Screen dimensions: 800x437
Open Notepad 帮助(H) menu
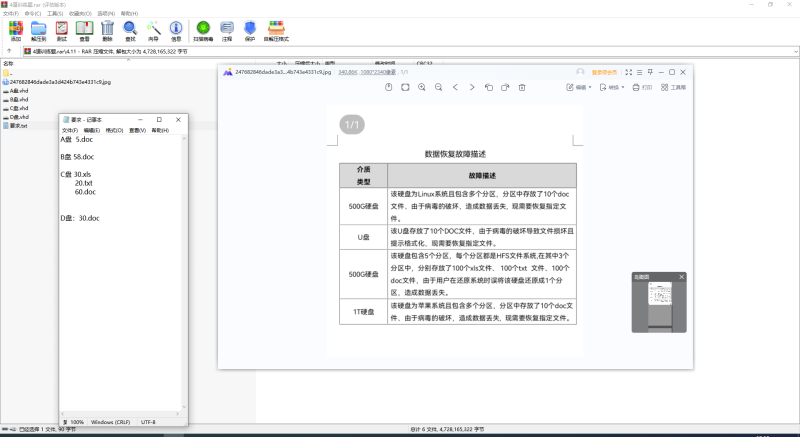pos(160,131)
